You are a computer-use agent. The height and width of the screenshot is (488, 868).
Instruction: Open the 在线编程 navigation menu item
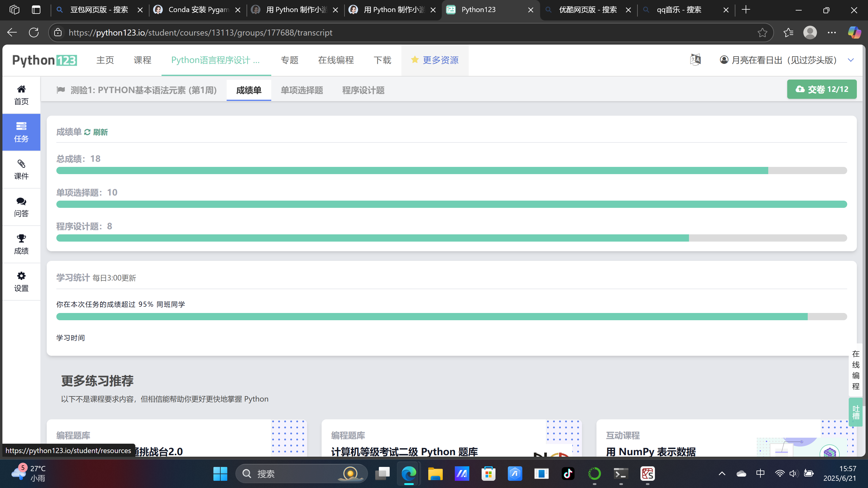[336, 60]
